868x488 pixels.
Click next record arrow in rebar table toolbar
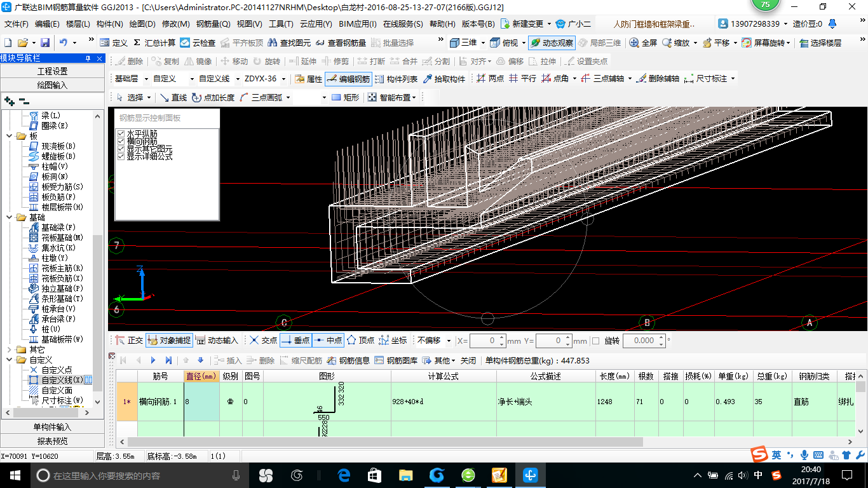[x=153, y=360]
